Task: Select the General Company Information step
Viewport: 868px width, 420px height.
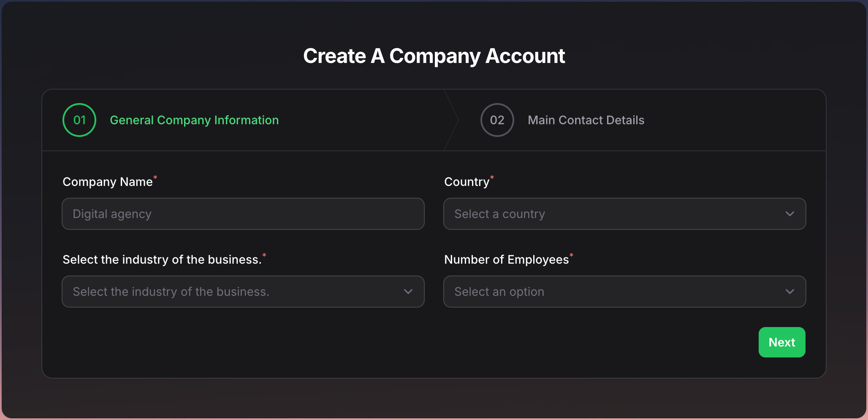Action: click(x=194, y=120)
